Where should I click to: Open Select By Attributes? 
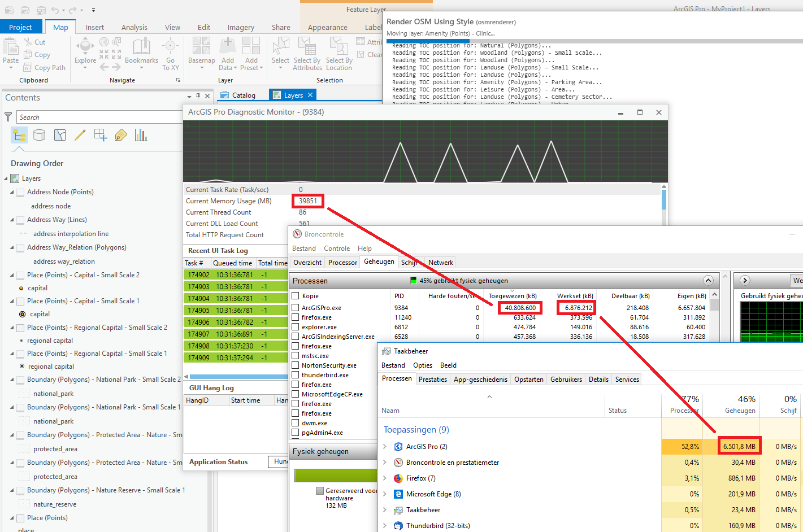307,46
